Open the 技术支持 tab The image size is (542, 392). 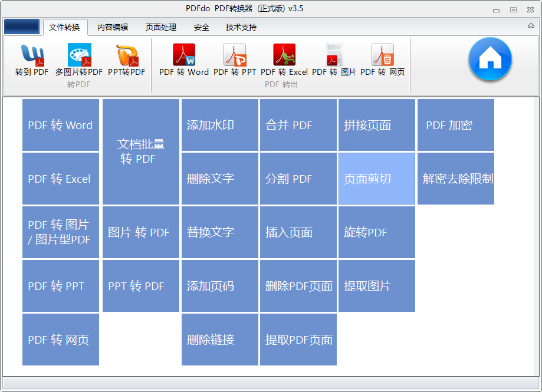click(241, 27)
